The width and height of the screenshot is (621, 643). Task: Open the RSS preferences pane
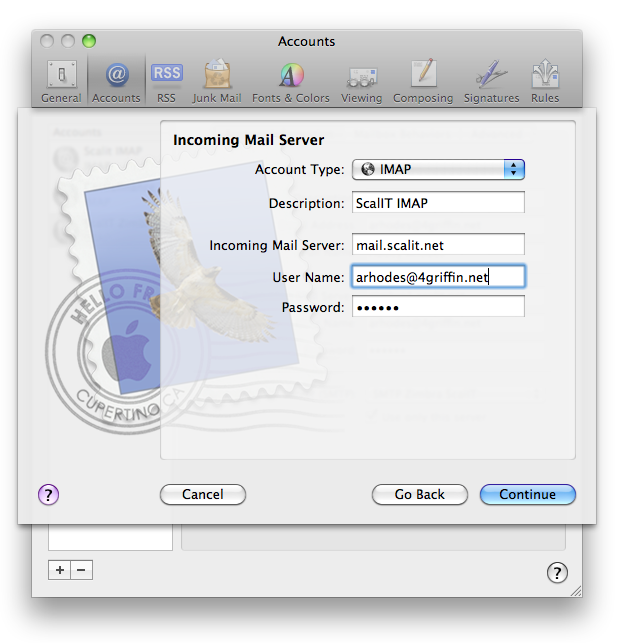[x=167, y=81]
